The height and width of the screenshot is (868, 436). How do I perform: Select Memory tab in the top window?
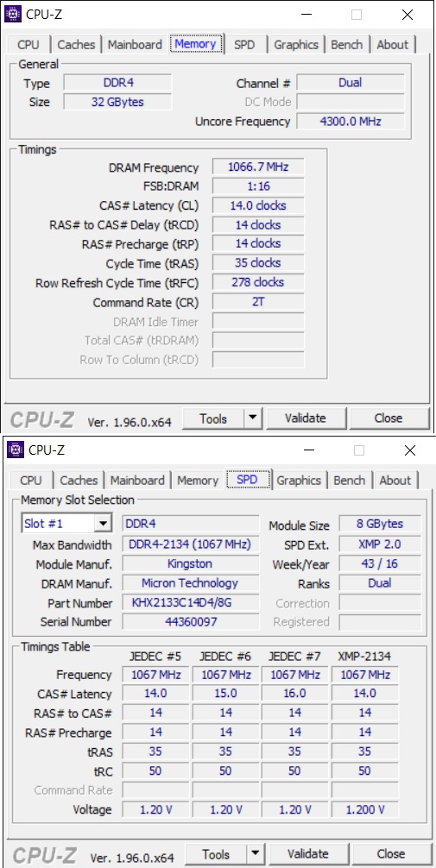pyautogui.click(x=196, y=44)
